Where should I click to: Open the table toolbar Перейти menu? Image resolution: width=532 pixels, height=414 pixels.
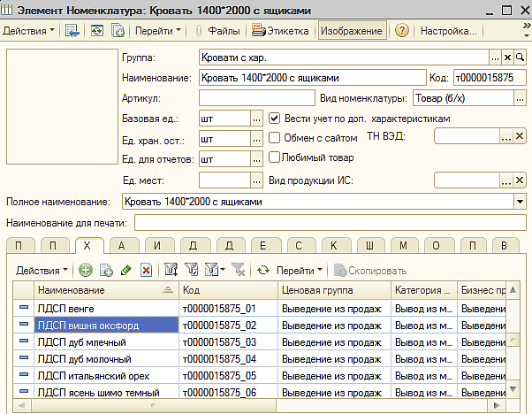[299, 271]
